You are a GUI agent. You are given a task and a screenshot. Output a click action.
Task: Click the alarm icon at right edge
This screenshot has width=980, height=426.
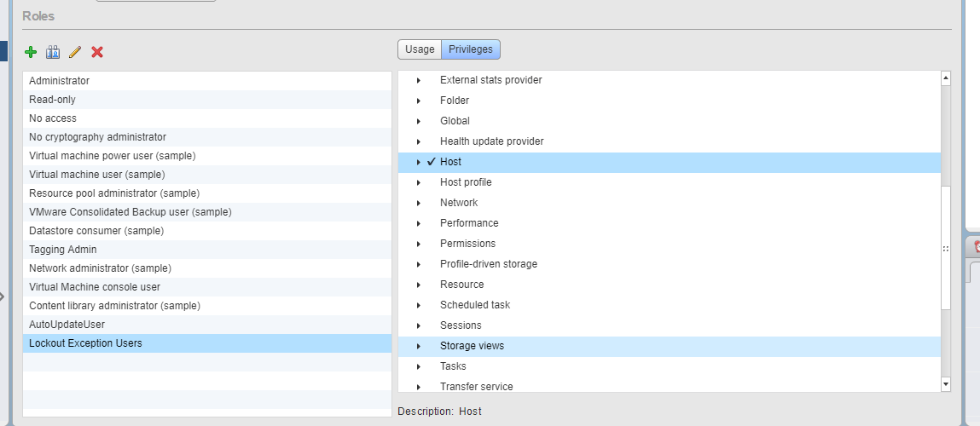pyautogui.click(x=976, y=246)
